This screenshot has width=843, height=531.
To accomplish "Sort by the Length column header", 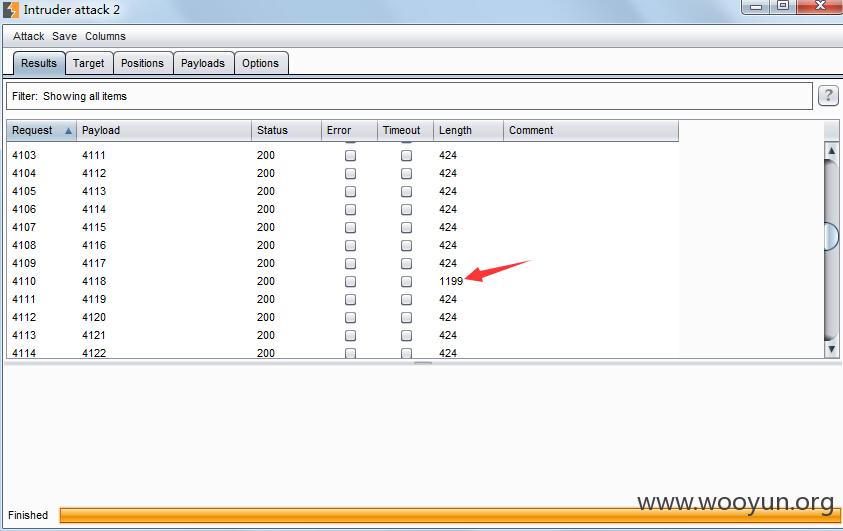I will 468,131.
